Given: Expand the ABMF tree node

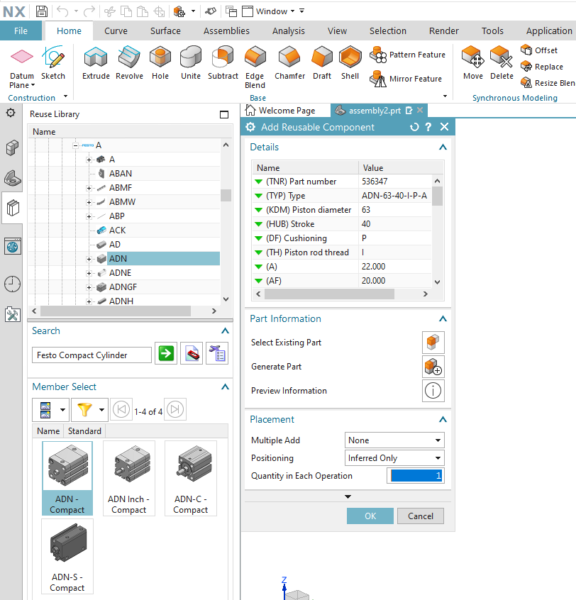Looking at the screenshot, I should pos(89,188).
